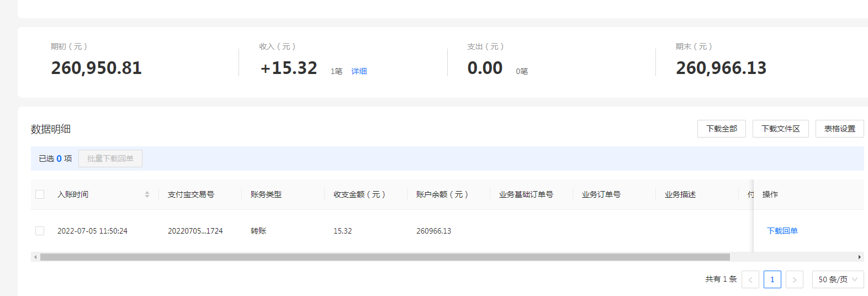The width and height of the screenshot is (868, 296).
Task: Click the 已选 0 项 selection counter
Action: [55, 158]
